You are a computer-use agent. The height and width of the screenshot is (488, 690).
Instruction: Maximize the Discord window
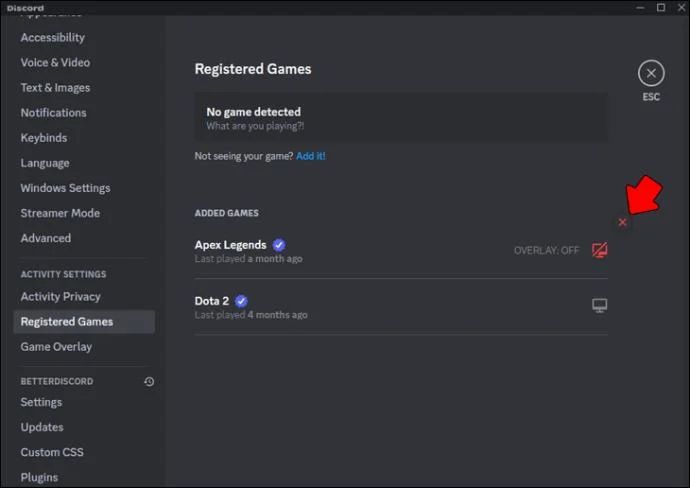(x=661, y=7)
